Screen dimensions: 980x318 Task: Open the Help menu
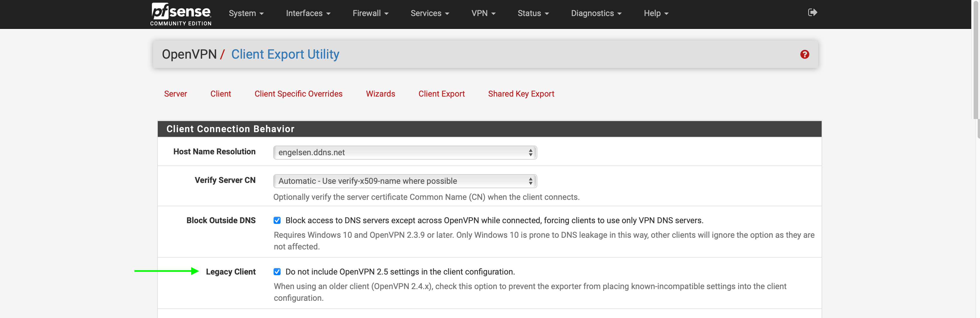tap(656, 13)
